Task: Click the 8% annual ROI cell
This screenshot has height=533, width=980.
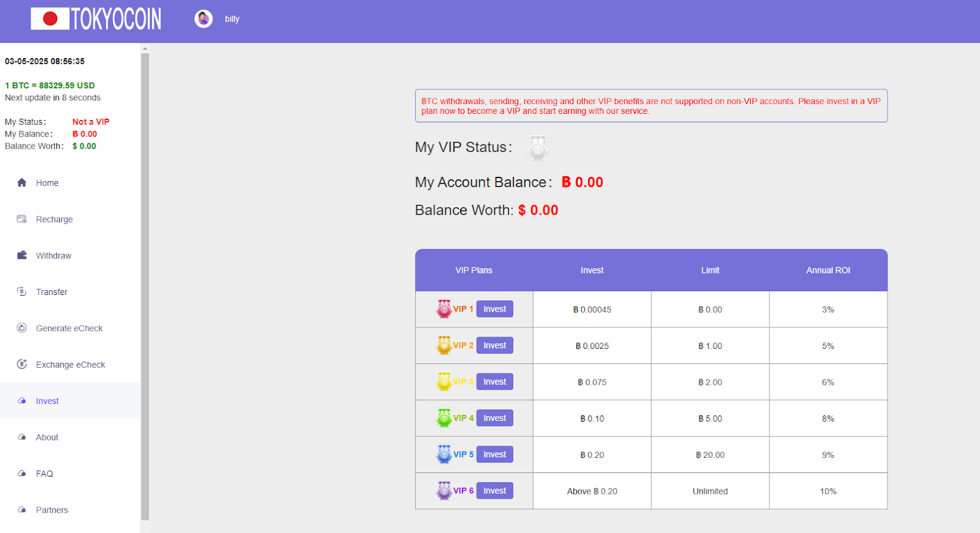Action: coord(828,419)
